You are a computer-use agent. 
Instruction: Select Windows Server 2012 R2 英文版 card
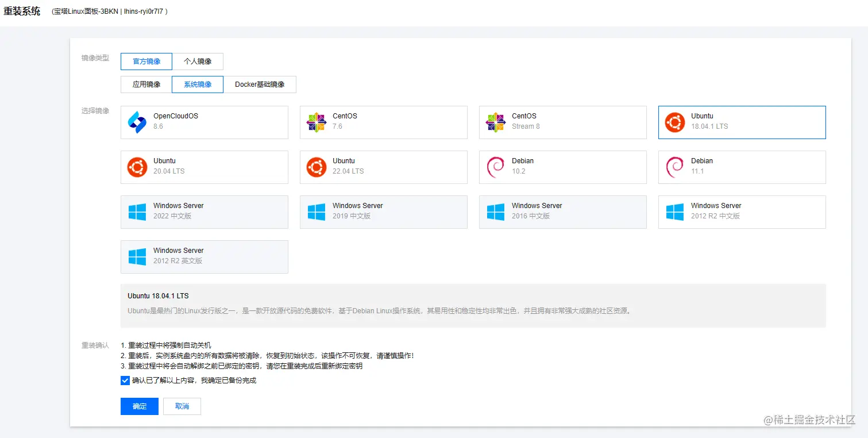pyautogui.click(x=205, y=257)
